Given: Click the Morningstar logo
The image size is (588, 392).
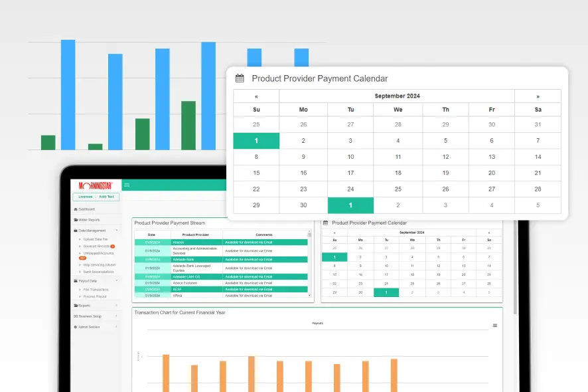Looking at the screenshot, I should 96,185.
